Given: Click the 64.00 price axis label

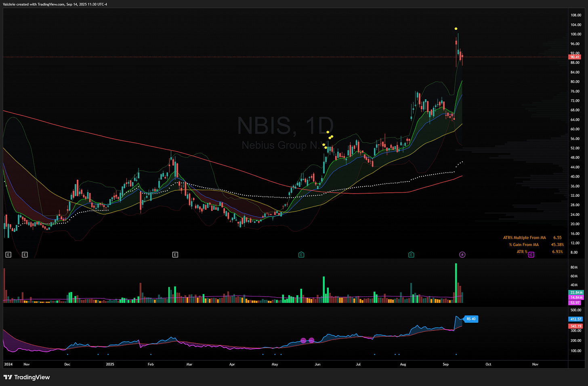Looking at the screenshot, I should [x=575, y=119].
